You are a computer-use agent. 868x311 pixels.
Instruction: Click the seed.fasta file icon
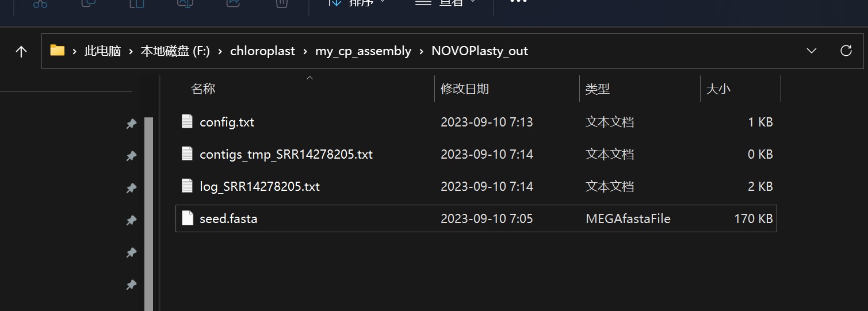coord(187,218)
